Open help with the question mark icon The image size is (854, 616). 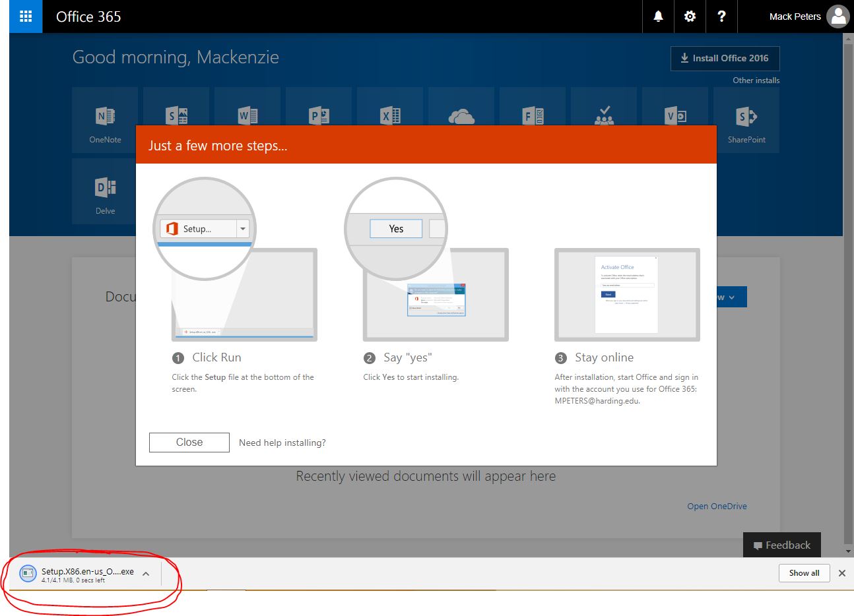pyautogui.click(x=721, y=16)
